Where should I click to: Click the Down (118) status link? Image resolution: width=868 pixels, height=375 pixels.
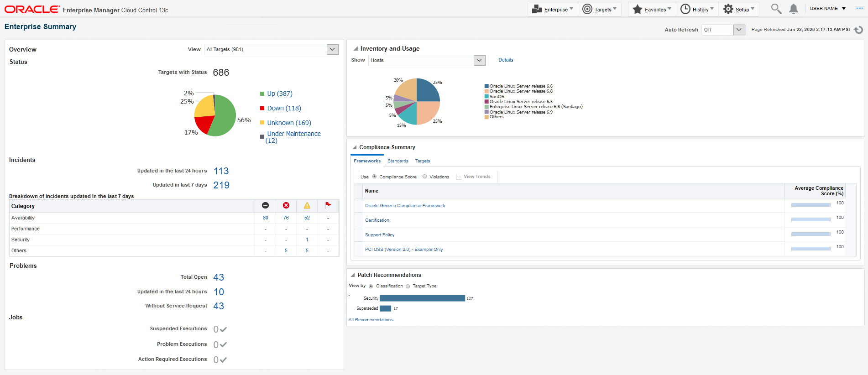point(284,108)
